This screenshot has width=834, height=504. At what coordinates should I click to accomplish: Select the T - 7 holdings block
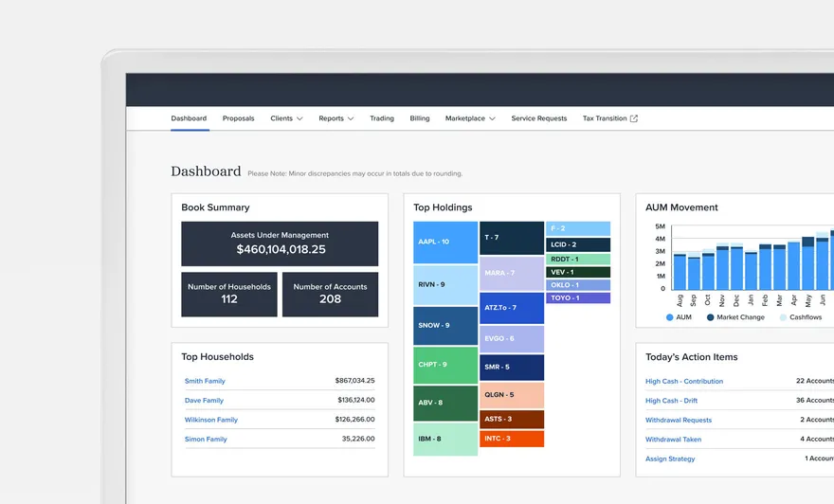[x=512, y=238]
